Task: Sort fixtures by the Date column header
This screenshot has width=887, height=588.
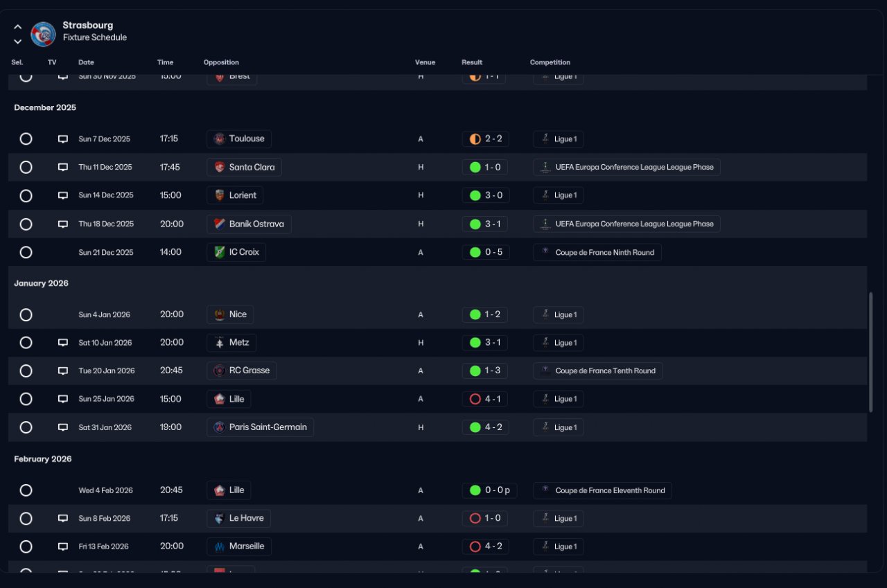Action: [86, 62]
